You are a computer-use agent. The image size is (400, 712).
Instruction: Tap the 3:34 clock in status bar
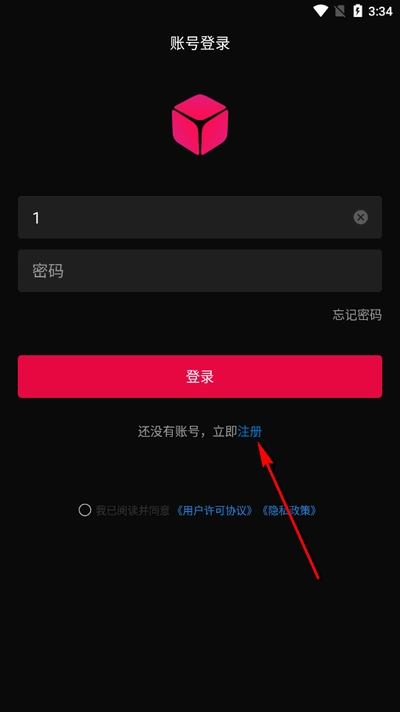(x=380, y=11)
